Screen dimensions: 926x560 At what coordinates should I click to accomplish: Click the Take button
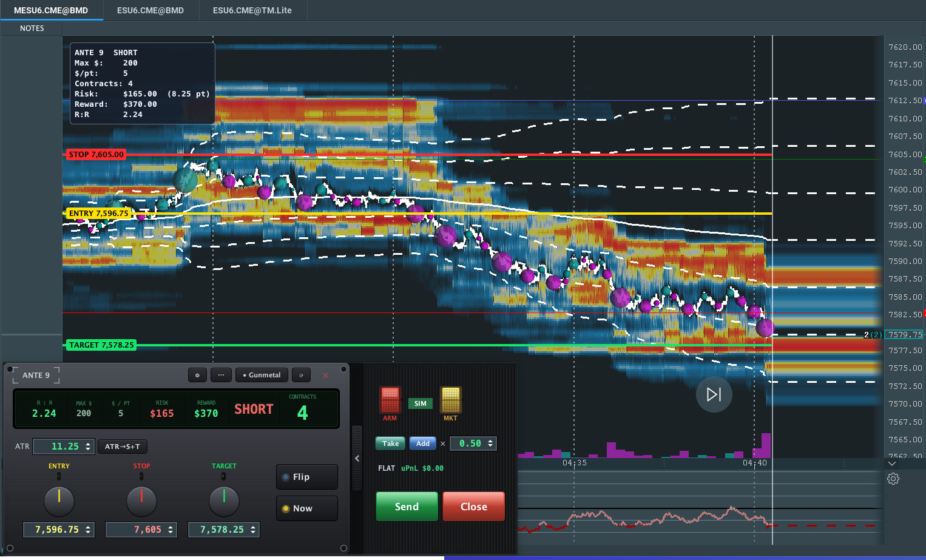tap(390, 444)
